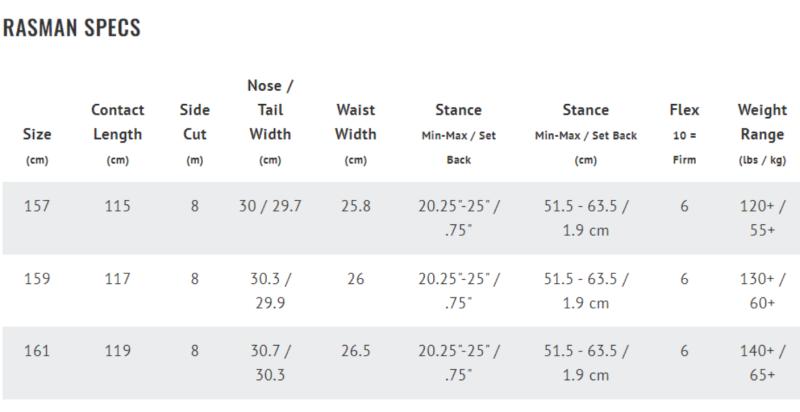Image resolution: width=800 pixels, height=412 pixels.
Task: Select weight range 130+ / 60+
Action: coord(762,291)
